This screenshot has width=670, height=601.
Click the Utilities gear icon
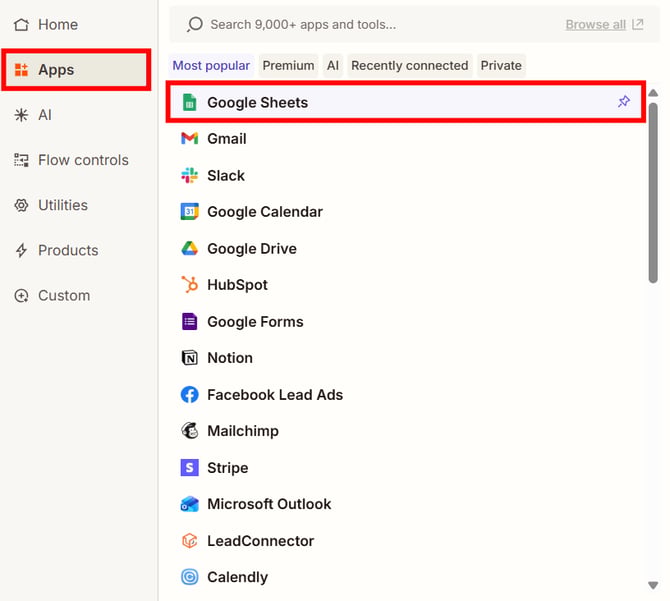(21, 205)
